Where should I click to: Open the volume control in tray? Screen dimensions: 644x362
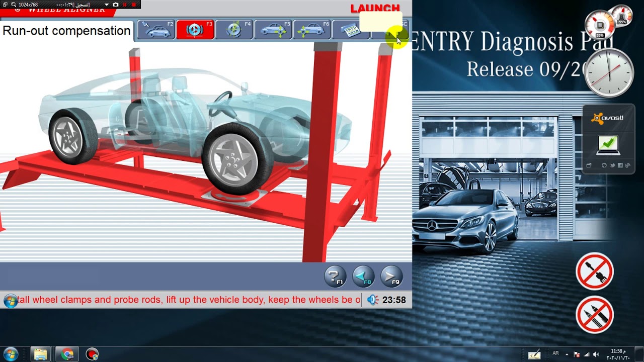(596, 354)
